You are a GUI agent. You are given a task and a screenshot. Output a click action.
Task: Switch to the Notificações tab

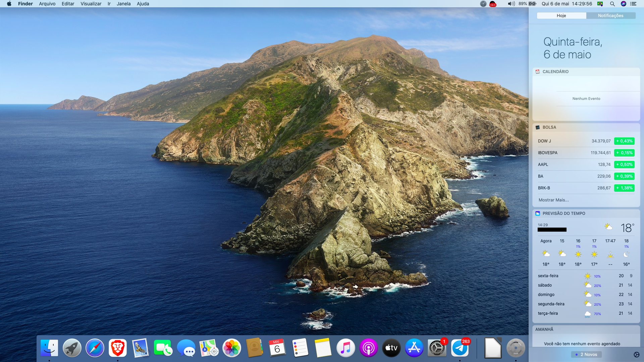[610, 16]
